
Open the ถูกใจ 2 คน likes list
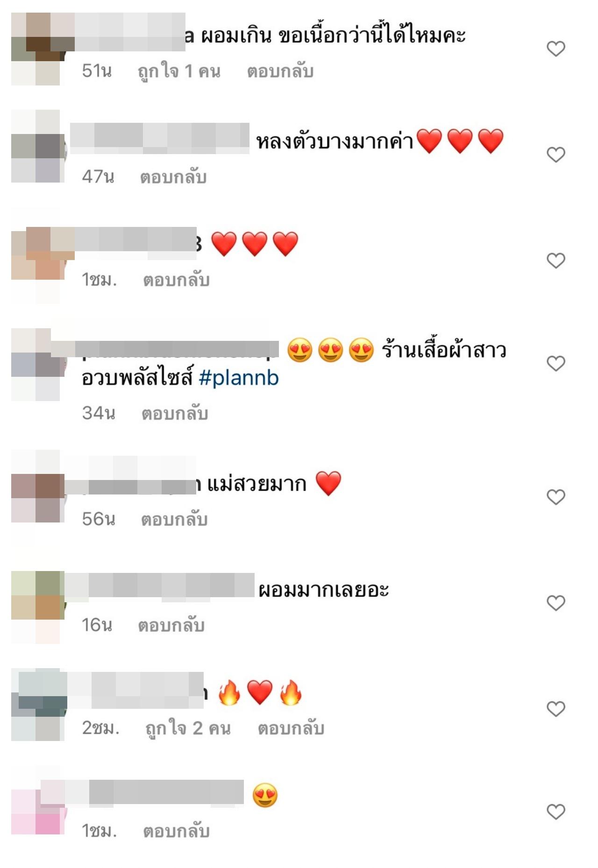188,728
